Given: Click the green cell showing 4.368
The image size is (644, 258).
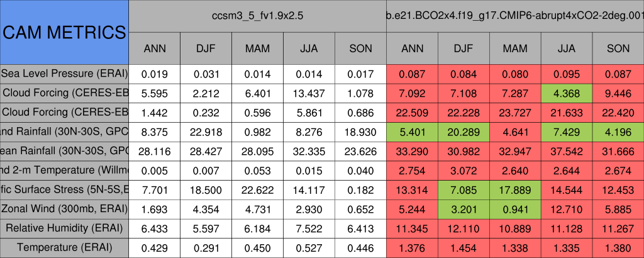Looking at the screenshot, I should (x=567, y=93).
